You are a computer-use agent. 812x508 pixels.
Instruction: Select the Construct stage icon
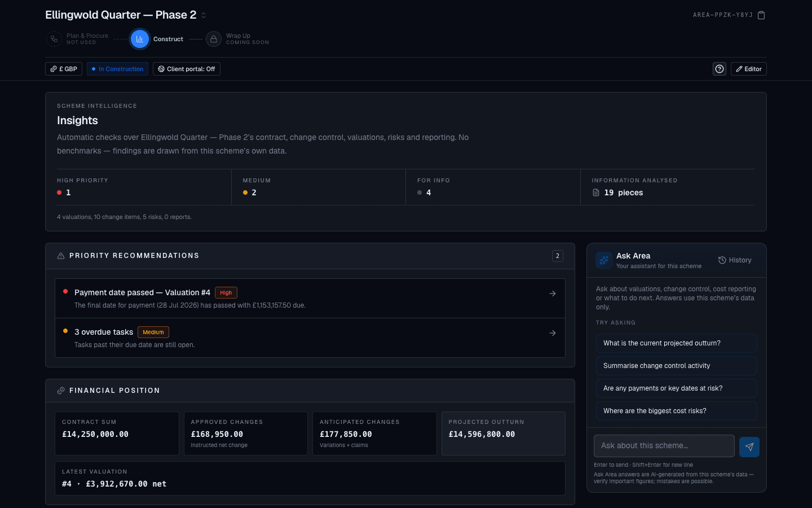coord(140,39)
